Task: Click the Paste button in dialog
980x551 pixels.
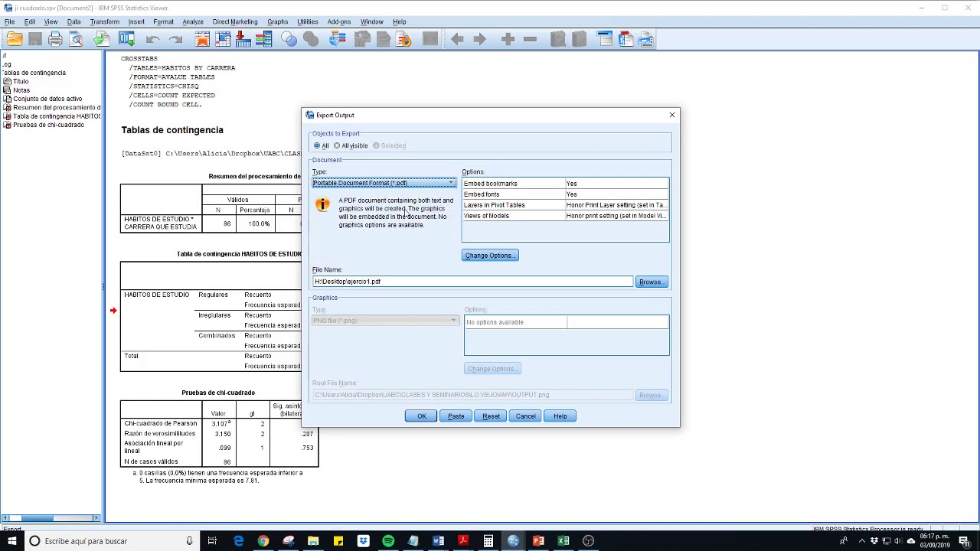Action: point(456,416)
